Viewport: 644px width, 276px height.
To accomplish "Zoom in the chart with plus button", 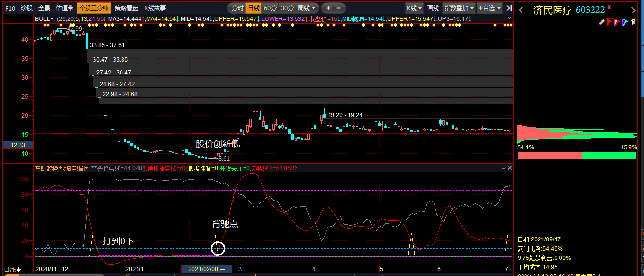I will [328, 8].
